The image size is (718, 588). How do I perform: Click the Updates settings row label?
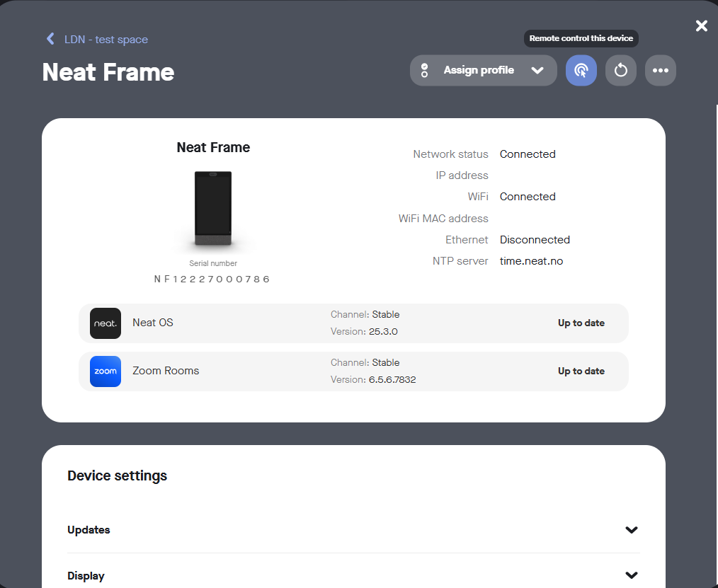pyautogui.click(x=89, y=530)
